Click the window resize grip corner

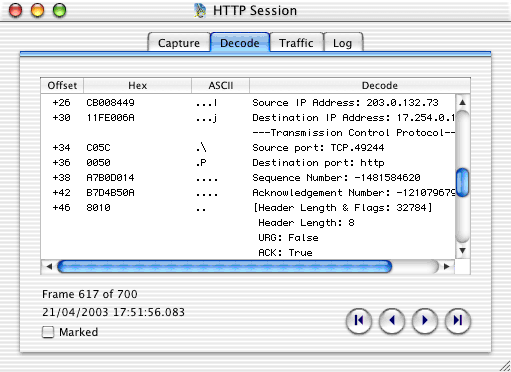pyautogui.click(x=505, y=366)
